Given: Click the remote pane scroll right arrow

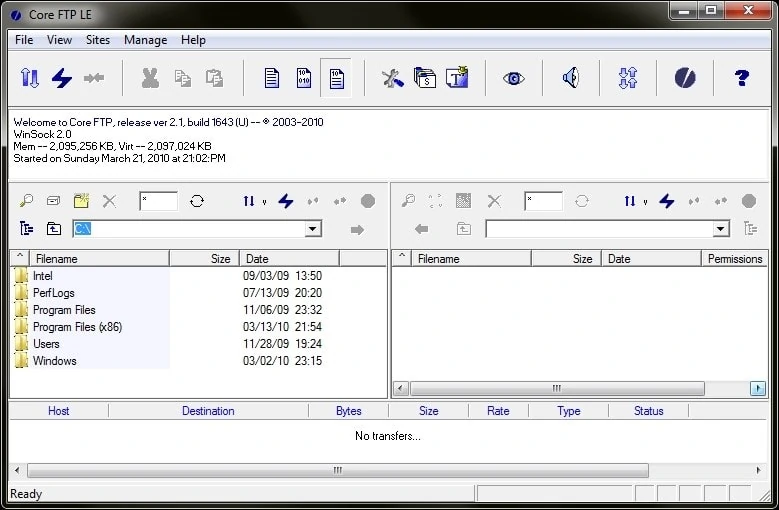Looking at the screenshot, I should pos(758,388).
